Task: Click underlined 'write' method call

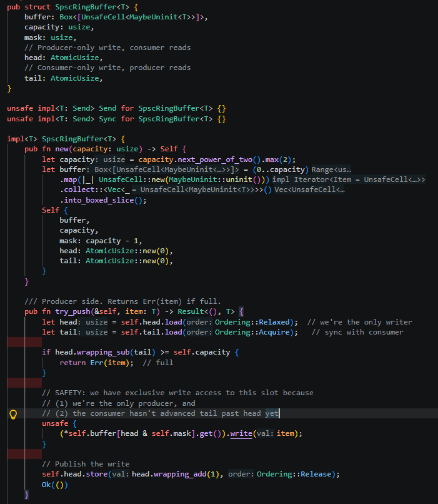Action: [x=241, y=433]
